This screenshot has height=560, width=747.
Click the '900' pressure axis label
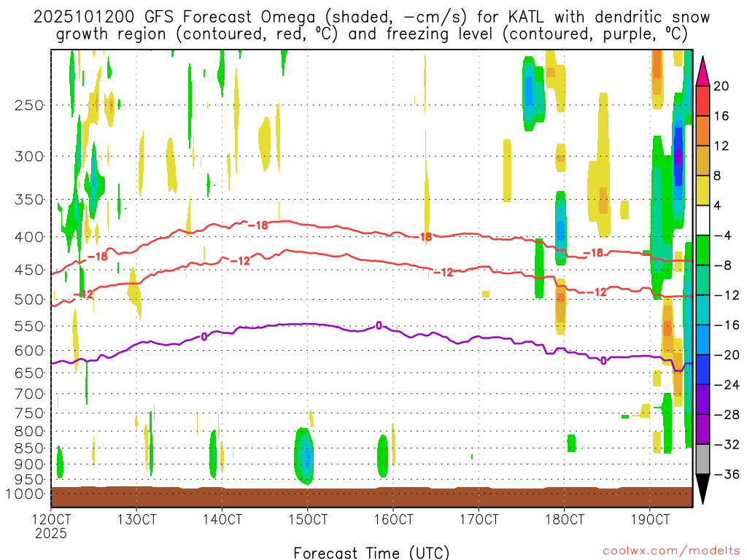[29, 464]
